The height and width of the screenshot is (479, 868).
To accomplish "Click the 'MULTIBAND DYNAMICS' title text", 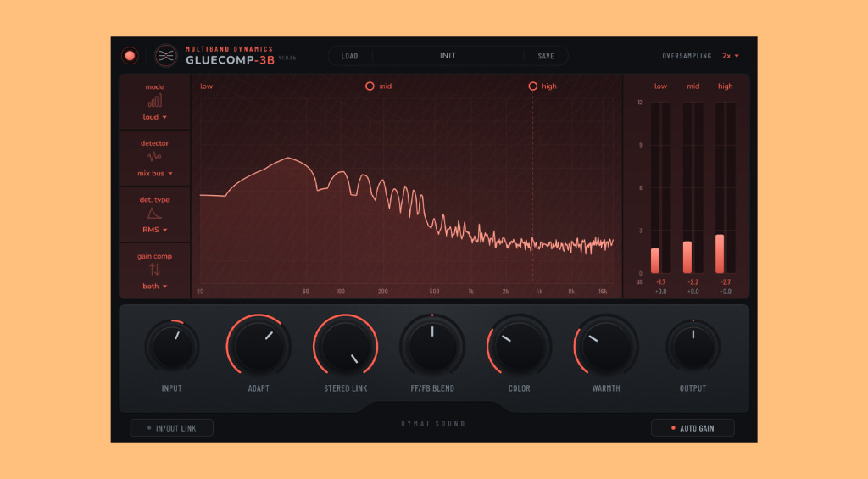I will (229, 49).
